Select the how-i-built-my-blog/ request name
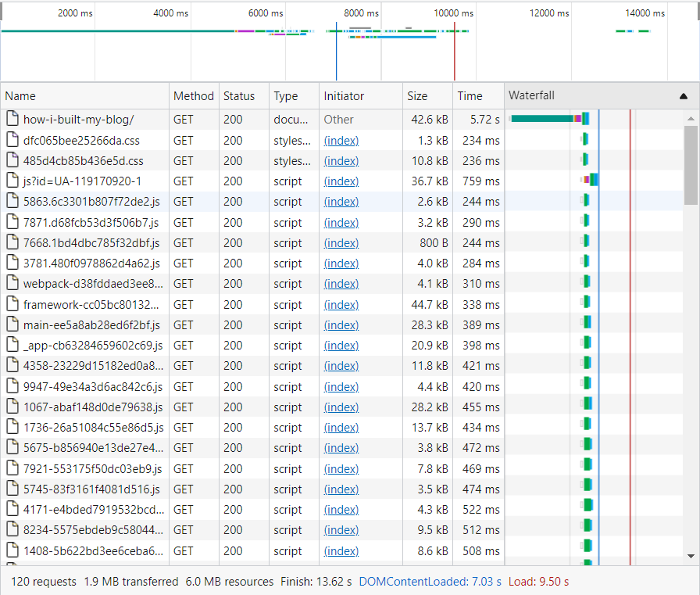 click(x=79, y=120)
